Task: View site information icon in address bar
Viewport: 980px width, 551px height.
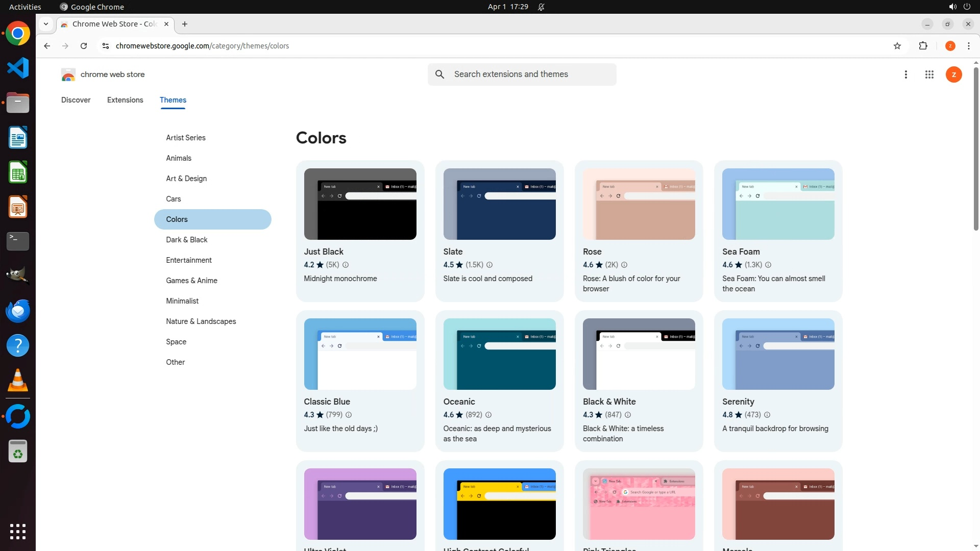Action: pos(106,46)
